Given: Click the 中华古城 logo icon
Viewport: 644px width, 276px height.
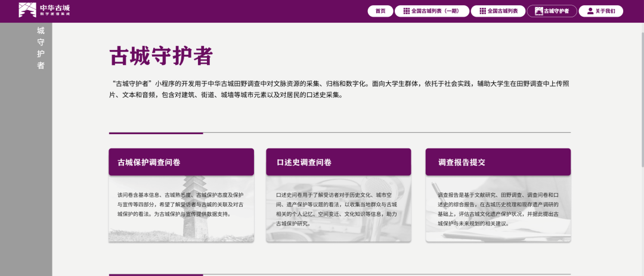Looking at the screenshot, I should pyautogui.click(x=27, y=10).
